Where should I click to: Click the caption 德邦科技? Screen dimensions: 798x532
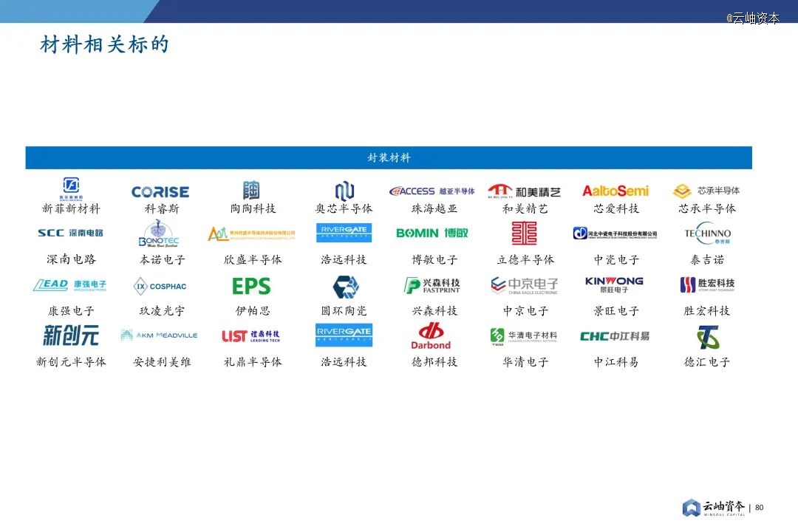point(434,362)
